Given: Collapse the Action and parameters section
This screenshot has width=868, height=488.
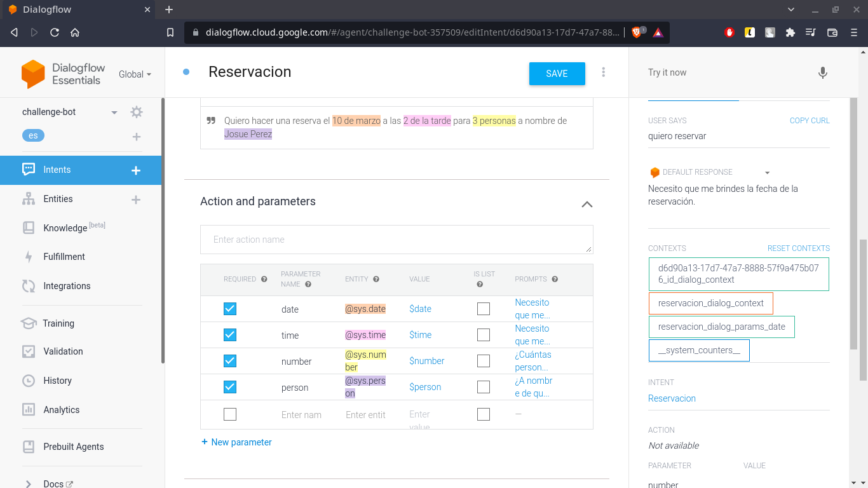Looking at the screenshot, I should [x=587, y=205].
